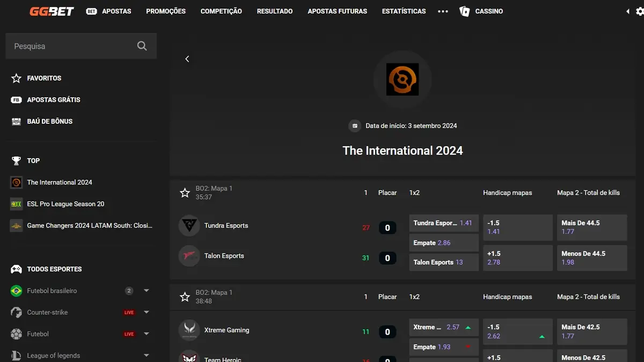Click the Apostas Grátis FB icon
This screenshot has width=644, height=362.
click(x=16, y=100)
